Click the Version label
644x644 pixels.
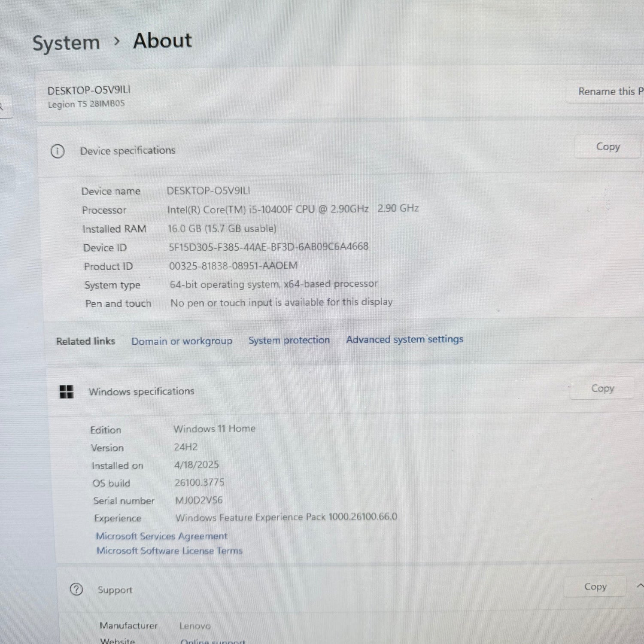click(x=107, y=448)
